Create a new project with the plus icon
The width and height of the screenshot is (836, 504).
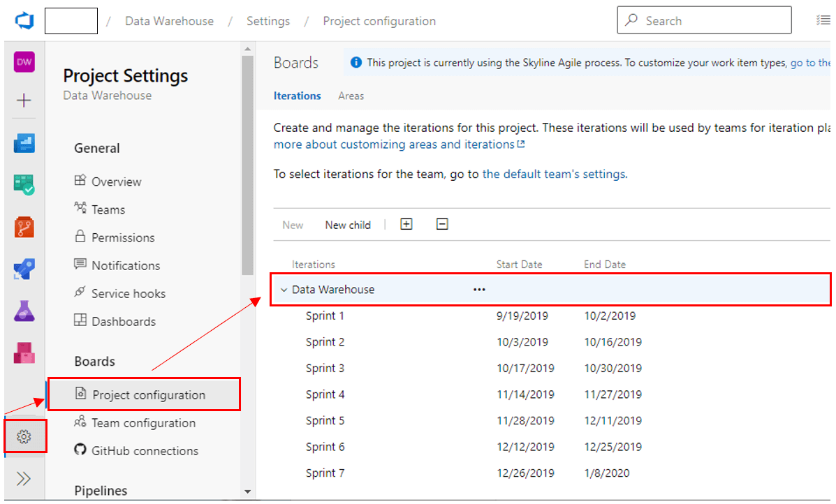point(24,100)
